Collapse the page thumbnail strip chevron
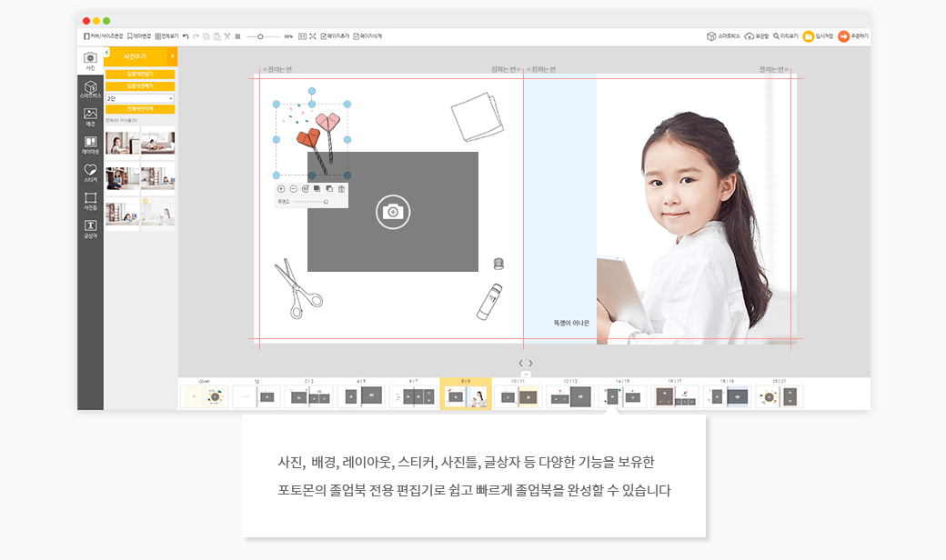Screen dimensions: 946x560 (x=527, y=374)
